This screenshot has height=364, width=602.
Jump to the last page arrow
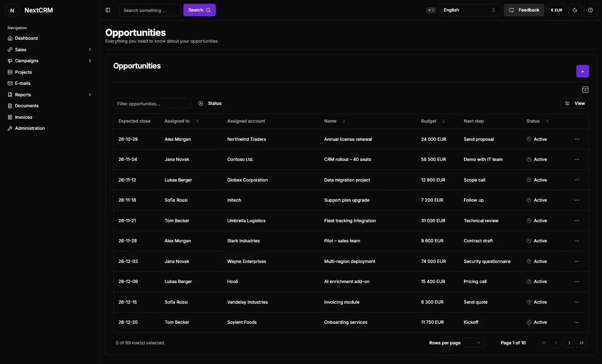581,343
